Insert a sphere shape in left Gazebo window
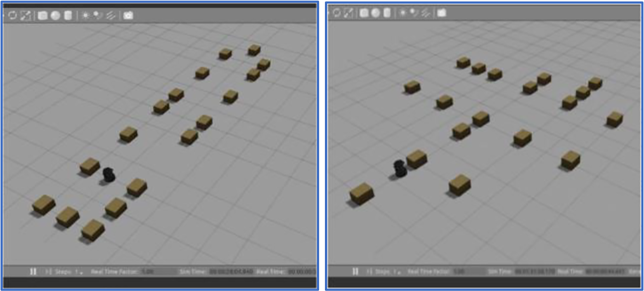Viewport: 644px width, 291px height. point(55,16)
